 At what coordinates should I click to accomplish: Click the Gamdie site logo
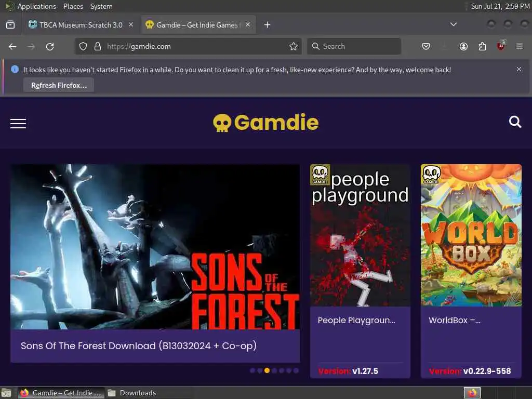(x=265, y=123)
